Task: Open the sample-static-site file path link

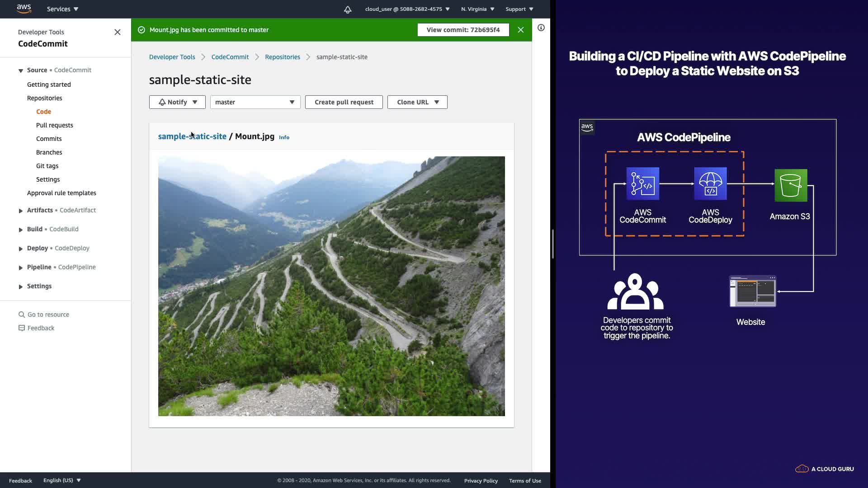Action: pos(192,136)
